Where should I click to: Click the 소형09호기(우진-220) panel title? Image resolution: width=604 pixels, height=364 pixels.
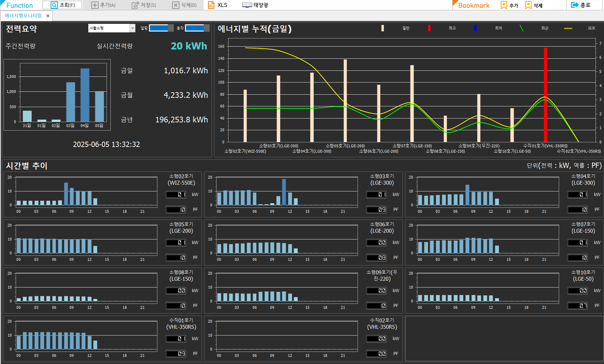382,276
